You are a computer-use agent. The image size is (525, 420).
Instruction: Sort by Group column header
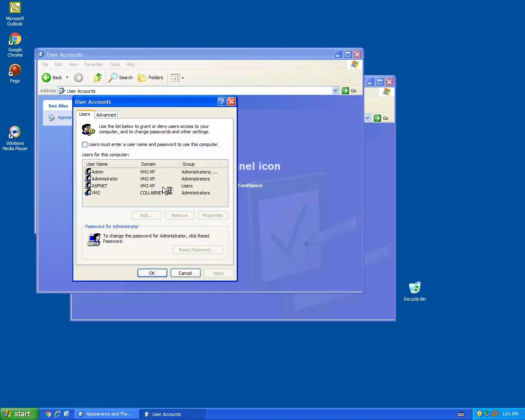tap(199, 164)
